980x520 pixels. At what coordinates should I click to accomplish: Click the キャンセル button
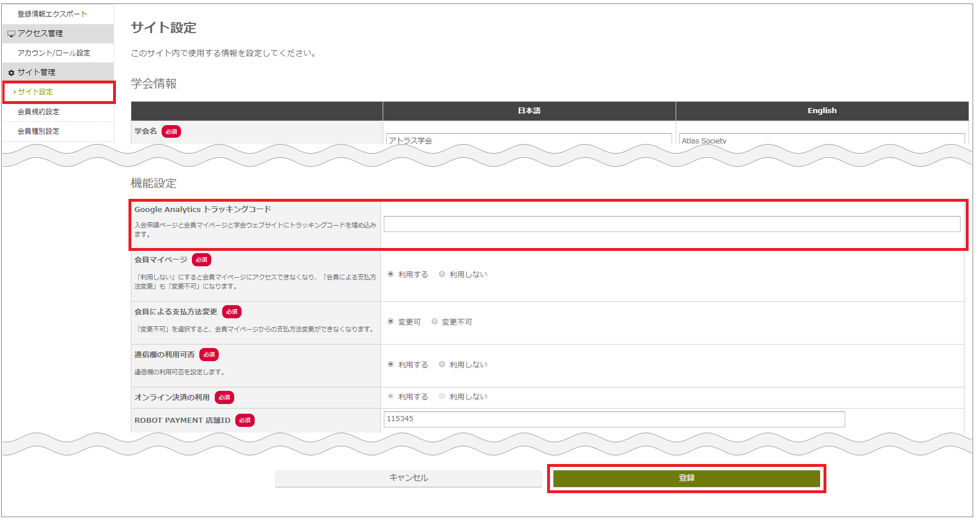pos(408,478)
